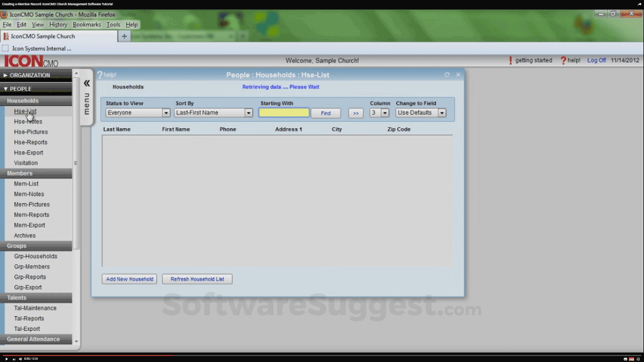Open the red exclamation getting started icon
The height and width of the screenshot is (362, 644).
(511, 60)
